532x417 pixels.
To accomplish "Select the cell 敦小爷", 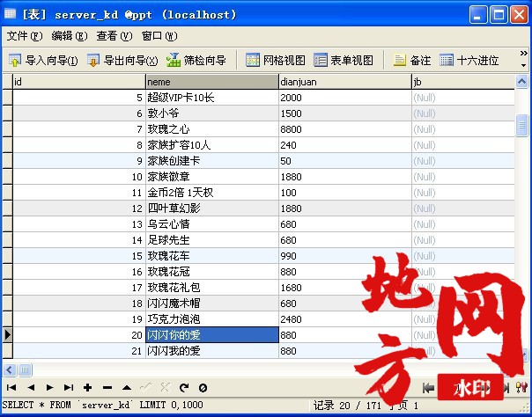I will click(x=212, y=113).
